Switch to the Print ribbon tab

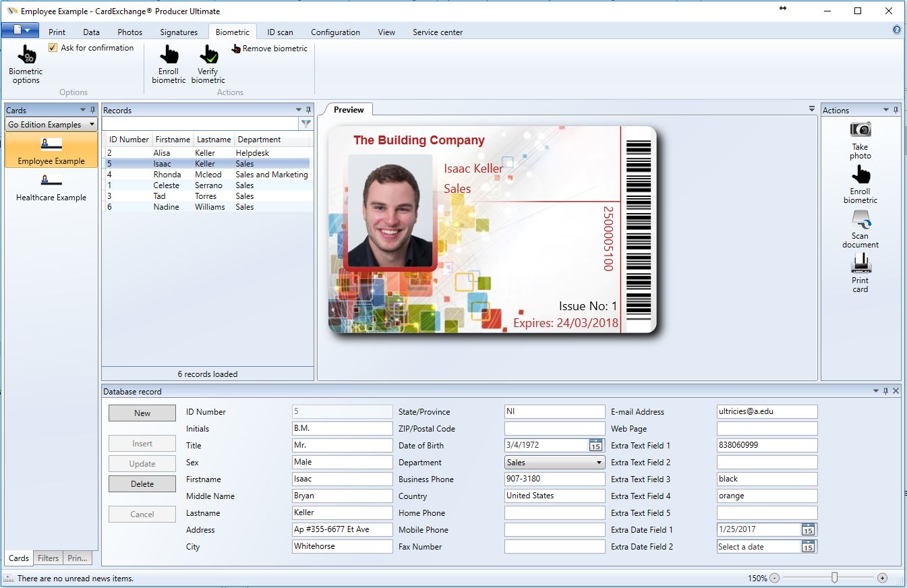(x=57, y=32)
